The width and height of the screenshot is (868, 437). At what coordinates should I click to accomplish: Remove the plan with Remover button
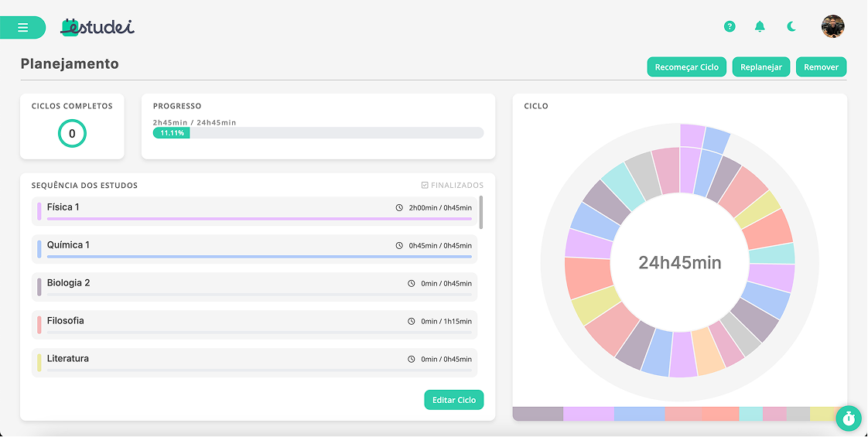(x=821, y=67)
